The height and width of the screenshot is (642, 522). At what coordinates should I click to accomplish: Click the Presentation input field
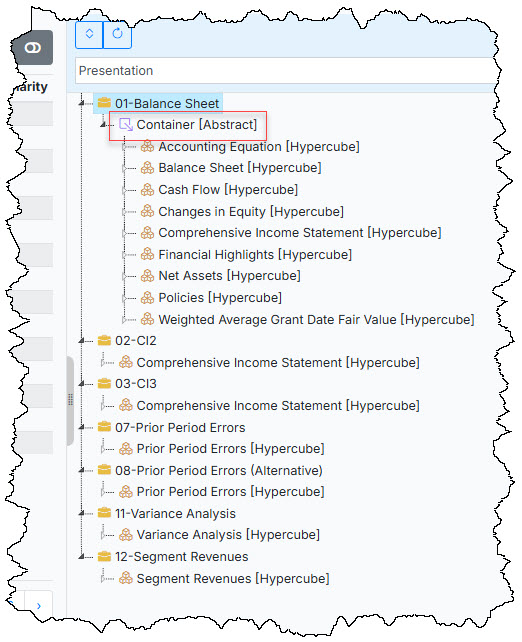287,71
